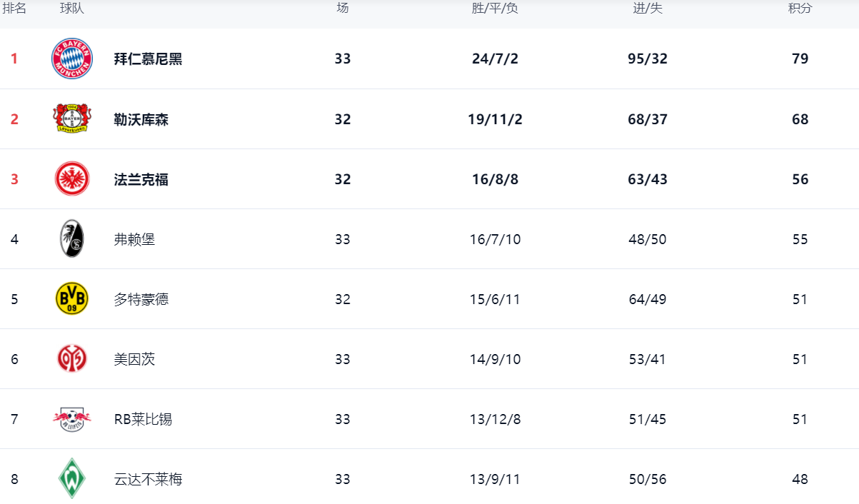Open the 勒沃库森 team link
The height and width of the screenshot is (504, 859).
141,119
